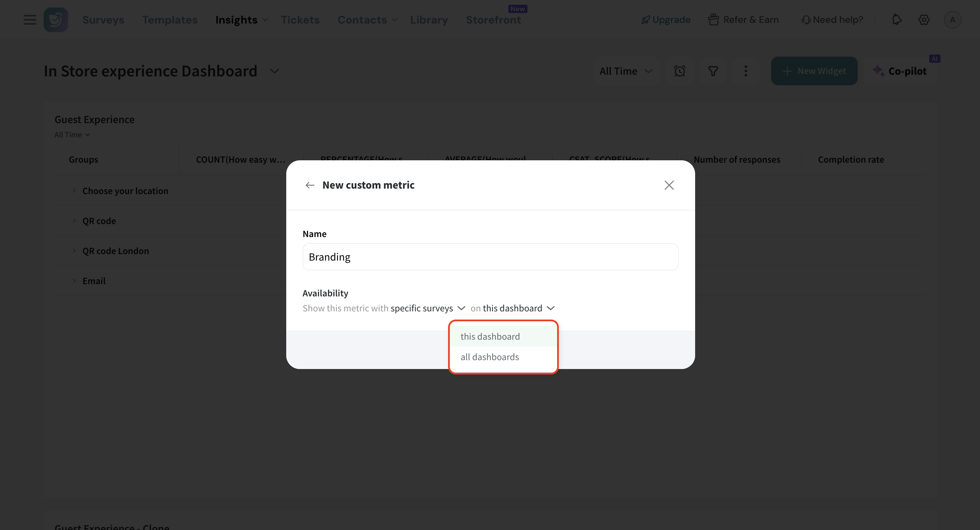The width and height of the screenshot is (980, 530).
Task: Open the notifications bell
Action: 897,19
